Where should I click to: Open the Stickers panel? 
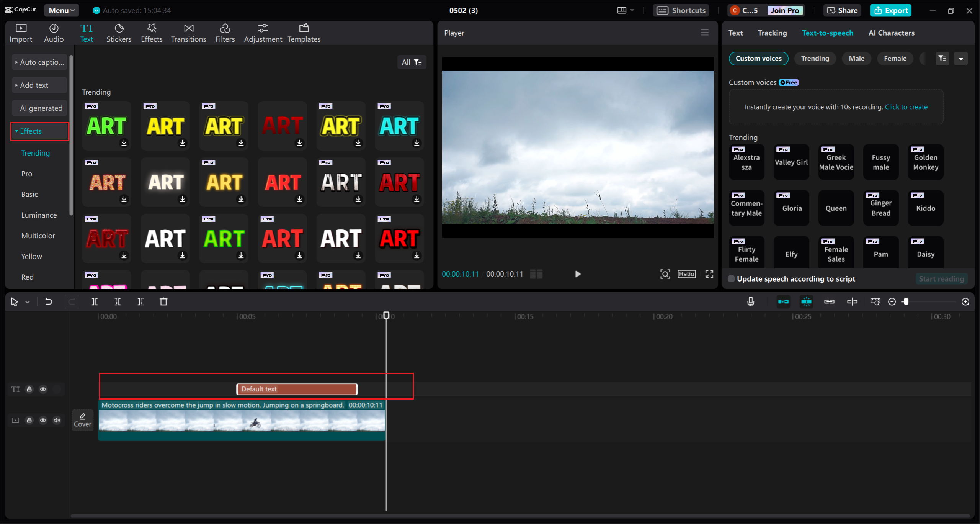119,33
